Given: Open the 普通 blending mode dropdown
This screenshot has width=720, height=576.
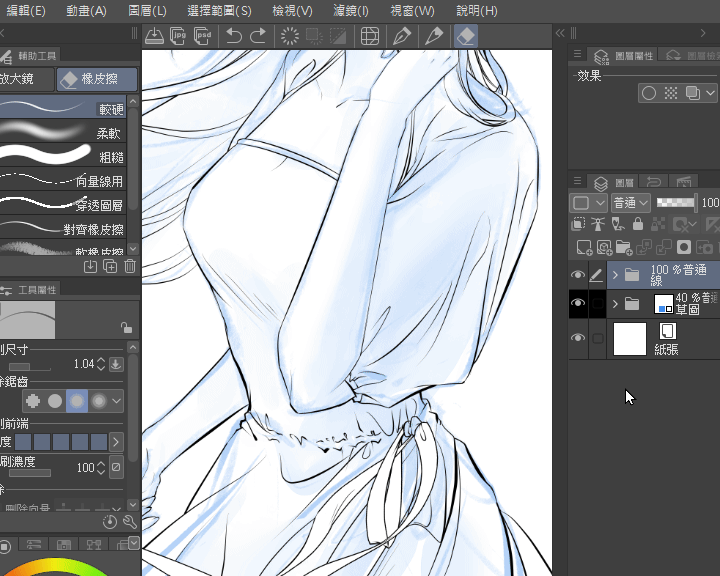Looking at the screenshot, I should coord(630,203).
